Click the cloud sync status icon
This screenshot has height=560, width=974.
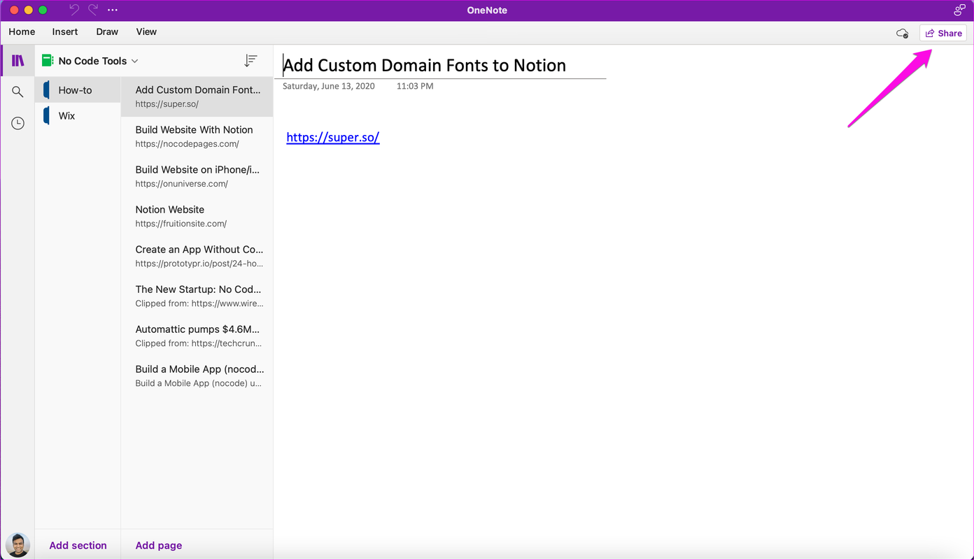903,33
